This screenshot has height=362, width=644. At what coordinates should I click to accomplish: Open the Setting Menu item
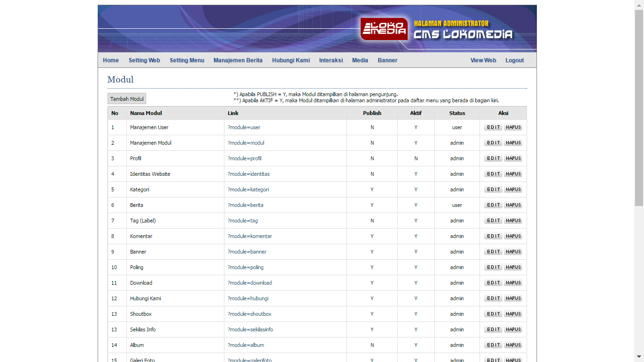pyautogui.click(x=187, y=60)
